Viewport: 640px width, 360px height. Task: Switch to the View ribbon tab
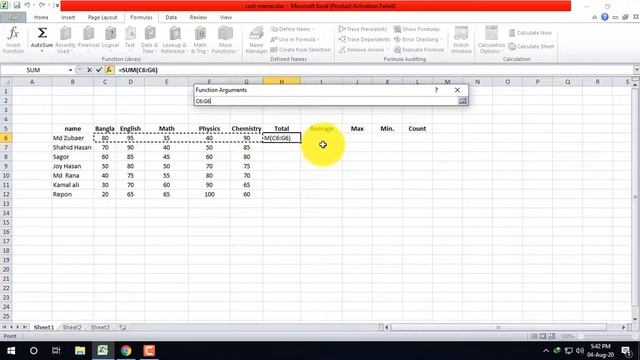[x=225, y=18]
